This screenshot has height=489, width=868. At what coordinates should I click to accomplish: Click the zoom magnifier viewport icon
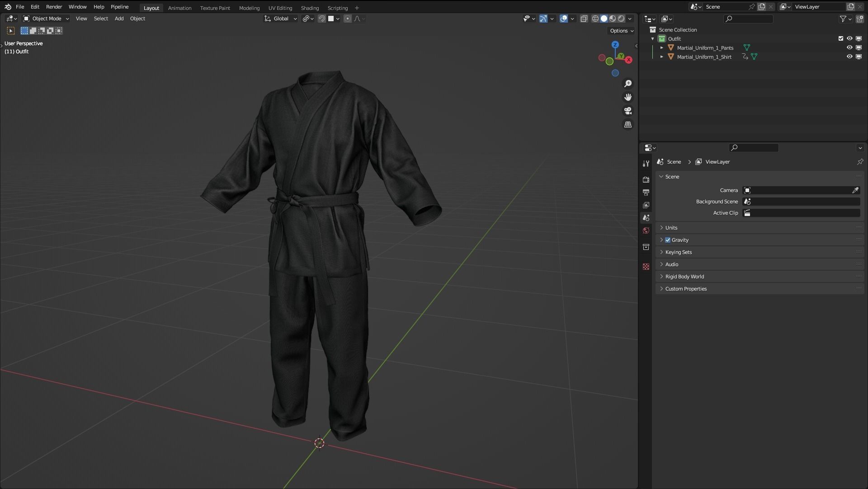point(628,84)
